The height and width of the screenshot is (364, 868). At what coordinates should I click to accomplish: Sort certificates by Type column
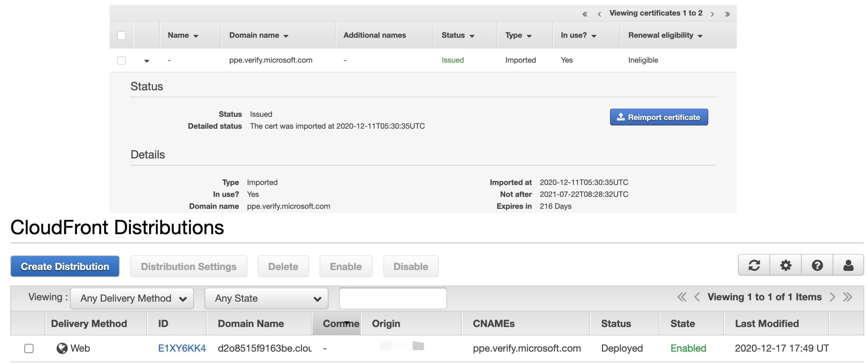tap(518, 35)
